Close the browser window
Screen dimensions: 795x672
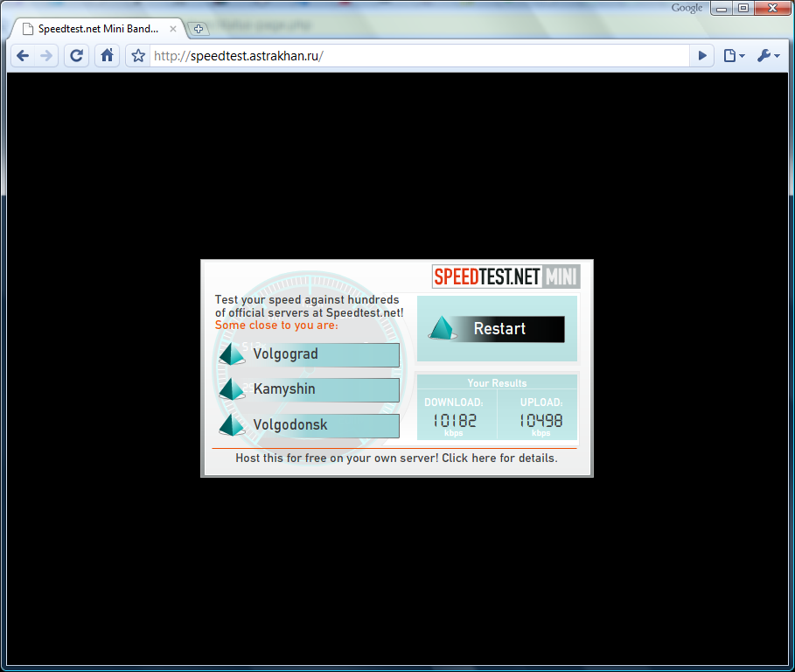pyautogui.click(x=772, y=8)
